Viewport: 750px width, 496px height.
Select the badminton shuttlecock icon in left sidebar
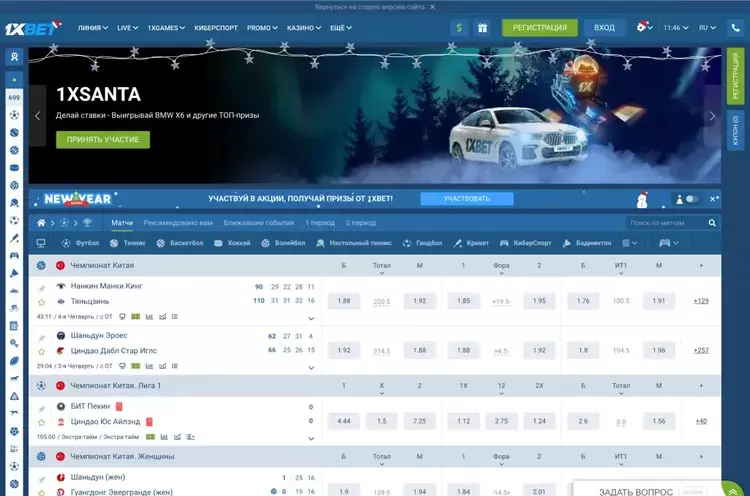tap(14, 273)
